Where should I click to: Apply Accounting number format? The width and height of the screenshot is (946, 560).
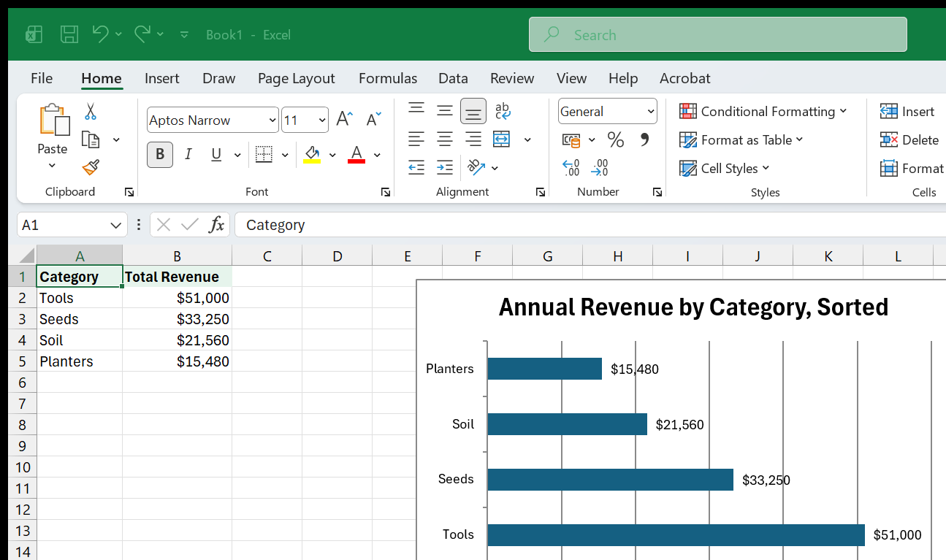(571, 139)
